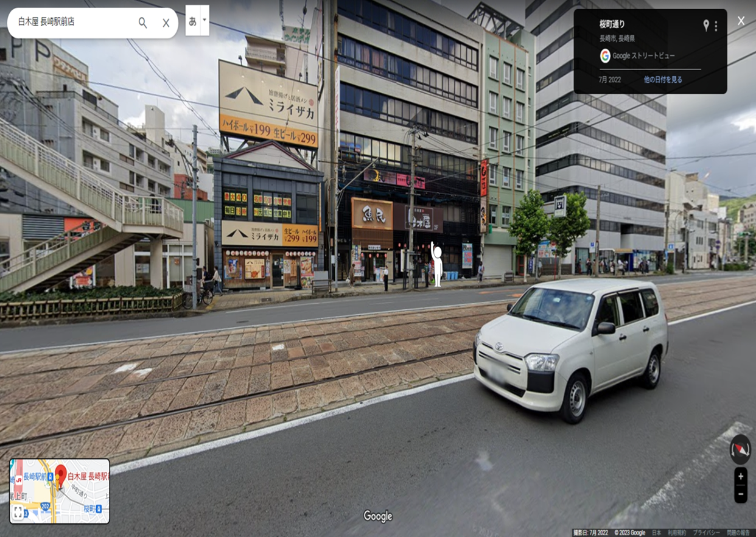Click the 他の日付を見る link
Screen dimensions: 756x537
pos(663,80)
